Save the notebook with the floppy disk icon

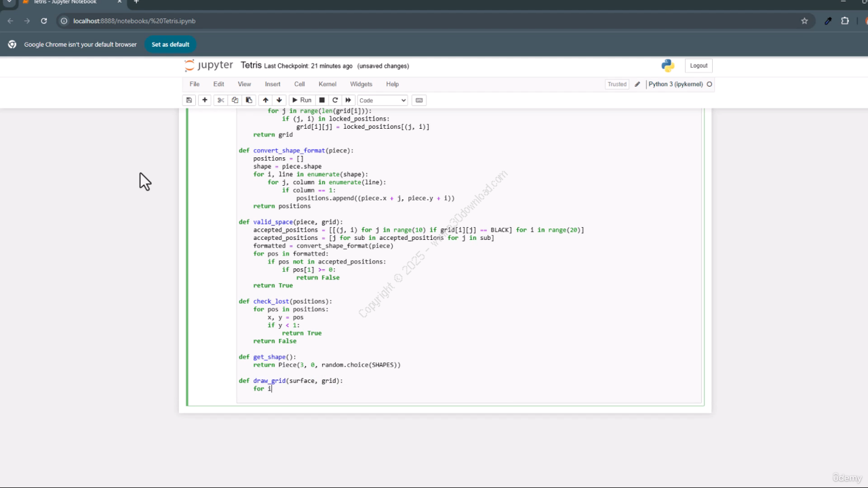(189, 100)
